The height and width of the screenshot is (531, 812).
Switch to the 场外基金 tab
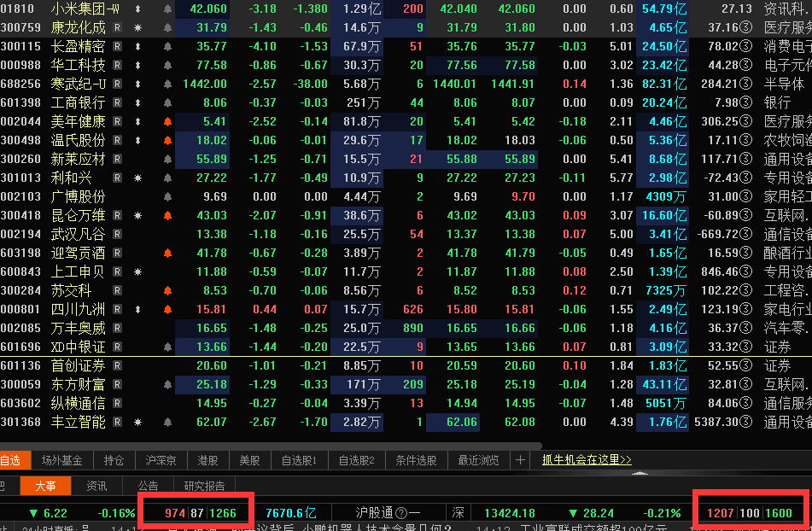coord(62,460)
